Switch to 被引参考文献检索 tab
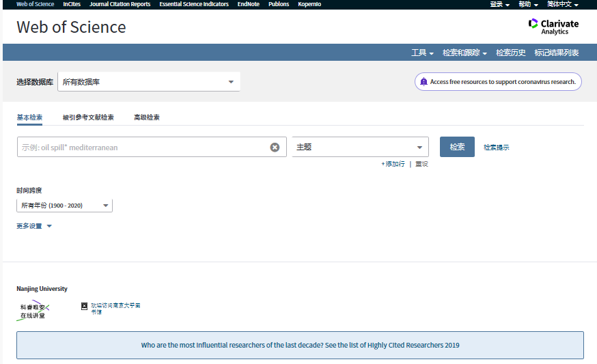Screen dimensions: 597x364 88,117
